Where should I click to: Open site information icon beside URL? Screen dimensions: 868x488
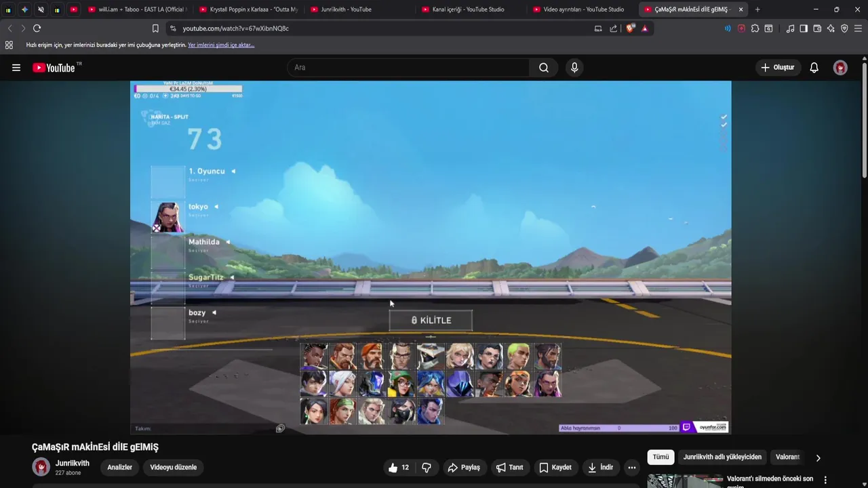(x=173, y=28)
